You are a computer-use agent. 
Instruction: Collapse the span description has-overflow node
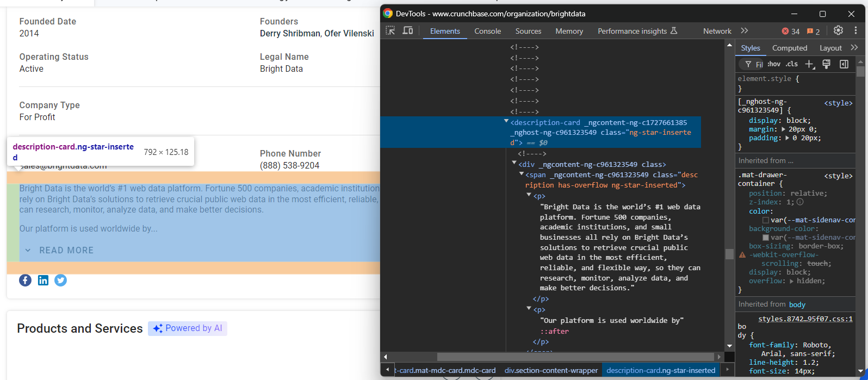coord(521,174)
